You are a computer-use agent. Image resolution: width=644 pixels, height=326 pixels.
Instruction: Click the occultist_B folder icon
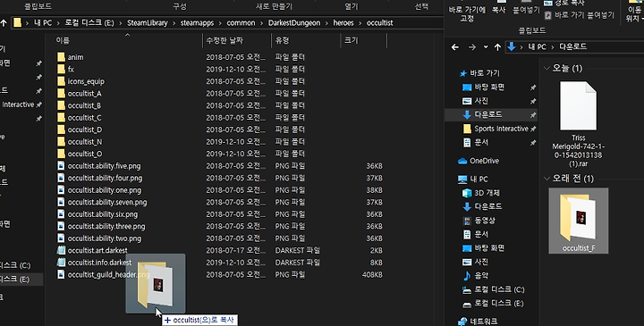[x=61, y=105]
